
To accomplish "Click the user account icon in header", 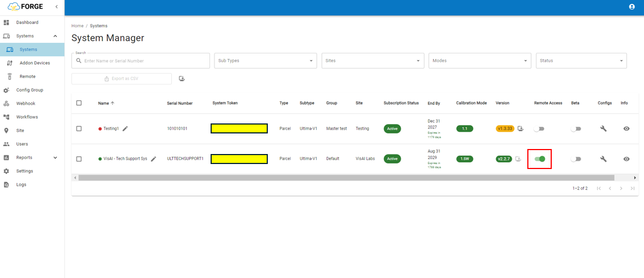I will 632,7.
